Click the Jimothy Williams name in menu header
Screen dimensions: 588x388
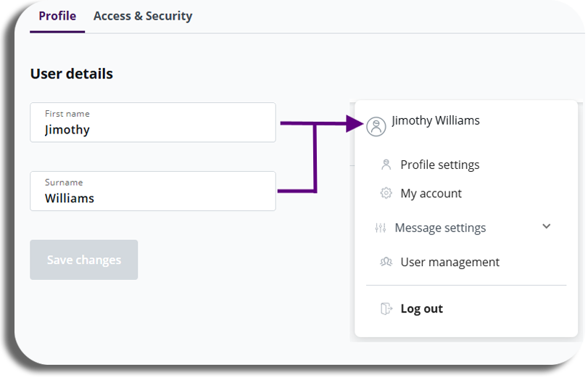click(x=435, y=120)
